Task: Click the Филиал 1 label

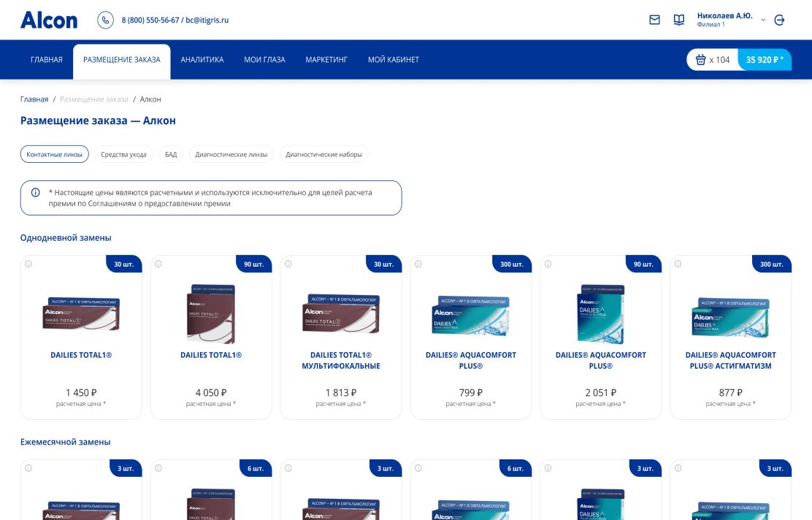Action: (x=710, y=24)
